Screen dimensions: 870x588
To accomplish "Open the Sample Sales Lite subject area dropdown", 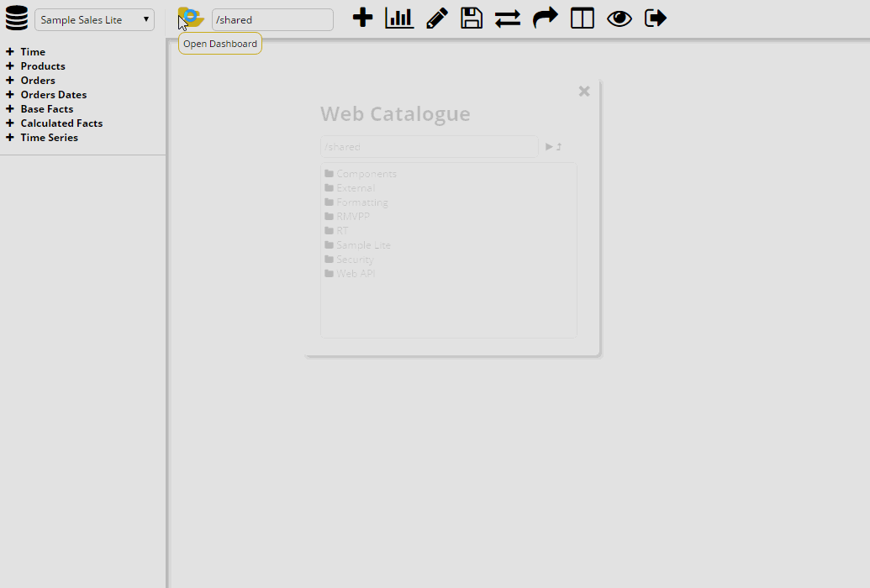I will tap(94, 20).
